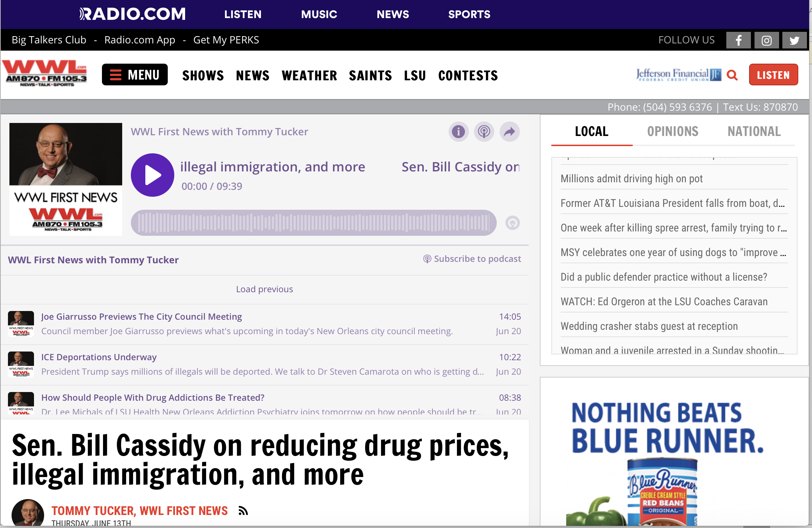812x528 pixels.
Task: Click the WWL First News show artwork
Action: [x=66, y=179]
